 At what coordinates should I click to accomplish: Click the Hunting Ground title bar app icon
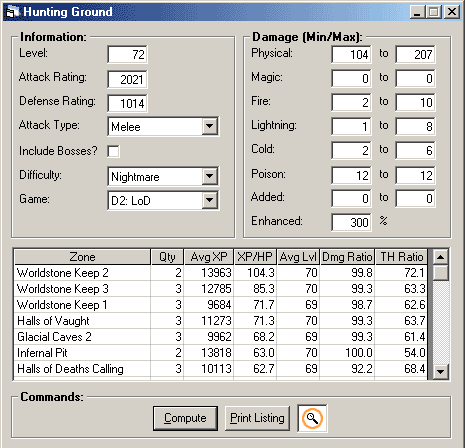tap(13, 12)
